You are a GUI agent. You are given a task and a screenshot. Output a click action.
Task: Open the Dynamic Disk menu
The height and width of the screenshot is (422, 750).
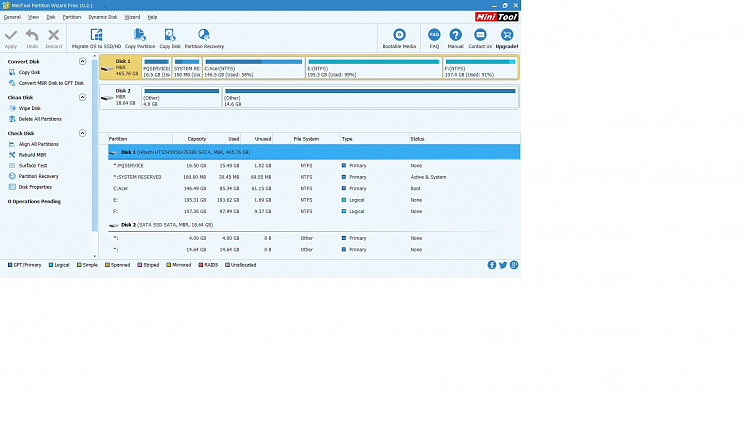tap(102, 17)
